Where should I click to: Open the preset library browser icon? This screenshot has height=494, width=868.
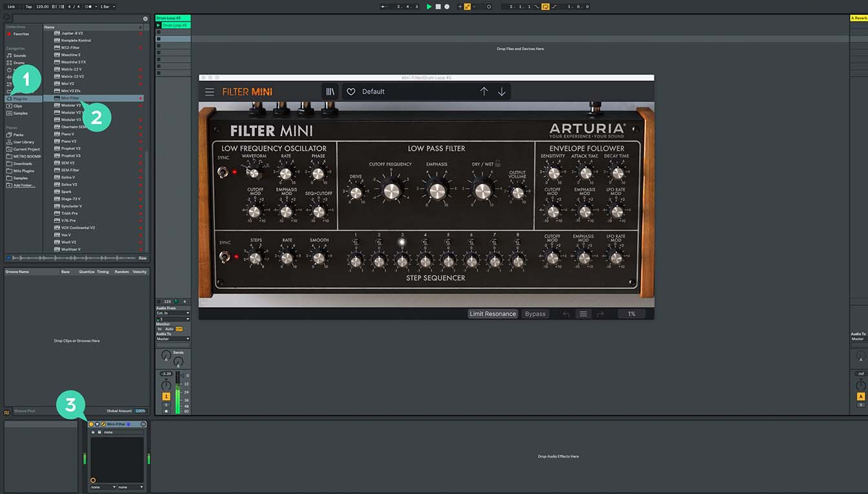click(x=330, y=92)
